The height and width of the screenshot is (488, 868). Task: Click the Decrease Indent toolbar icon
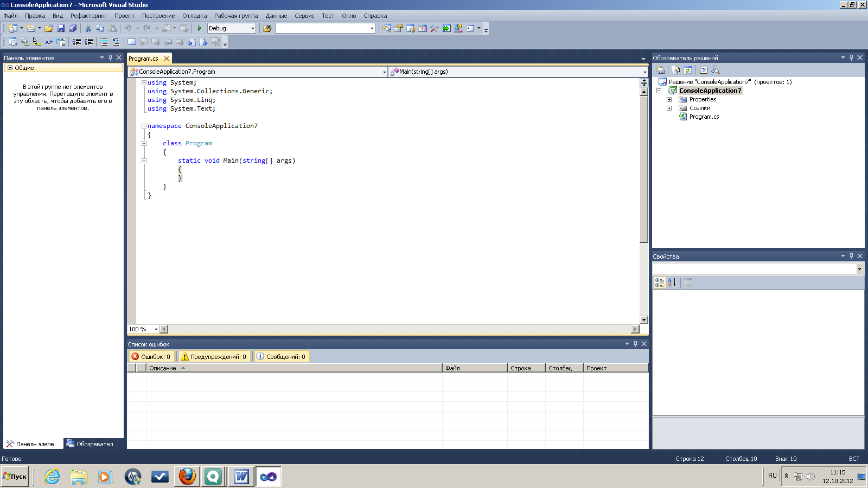tap(76, 42)
